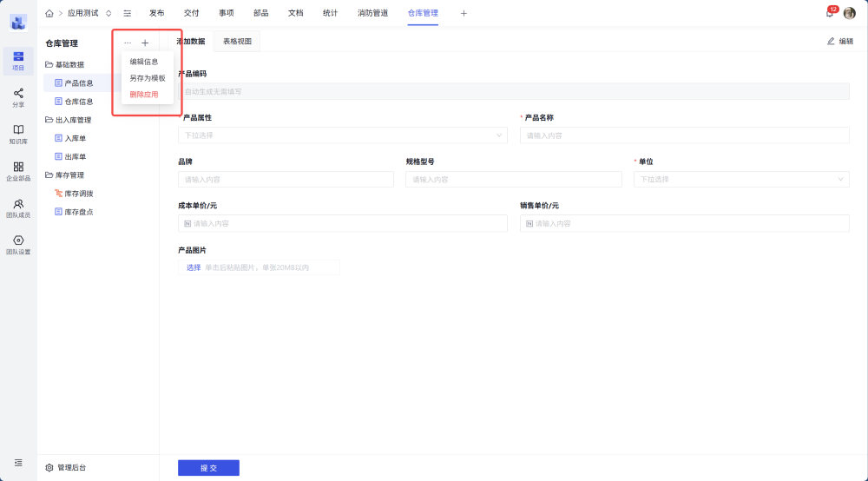
Task: Click the 产品名称 input field
Action: (684, 135)
